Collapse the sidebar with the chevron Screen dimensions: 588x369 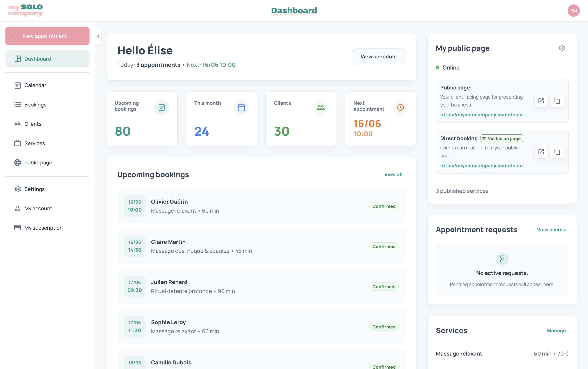[x=99, y=36]
